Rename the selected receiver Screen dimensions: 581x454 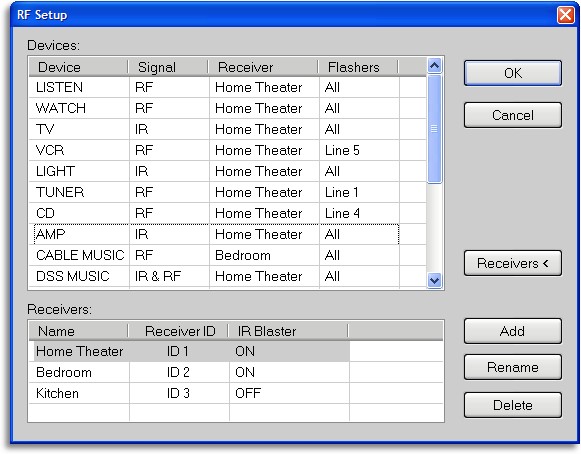512,367
